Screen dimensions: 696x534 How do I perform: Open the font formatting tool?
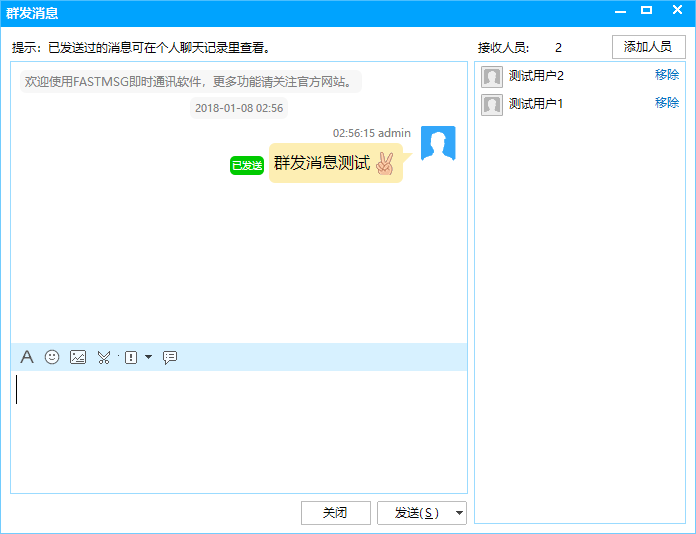coord(27,357)
